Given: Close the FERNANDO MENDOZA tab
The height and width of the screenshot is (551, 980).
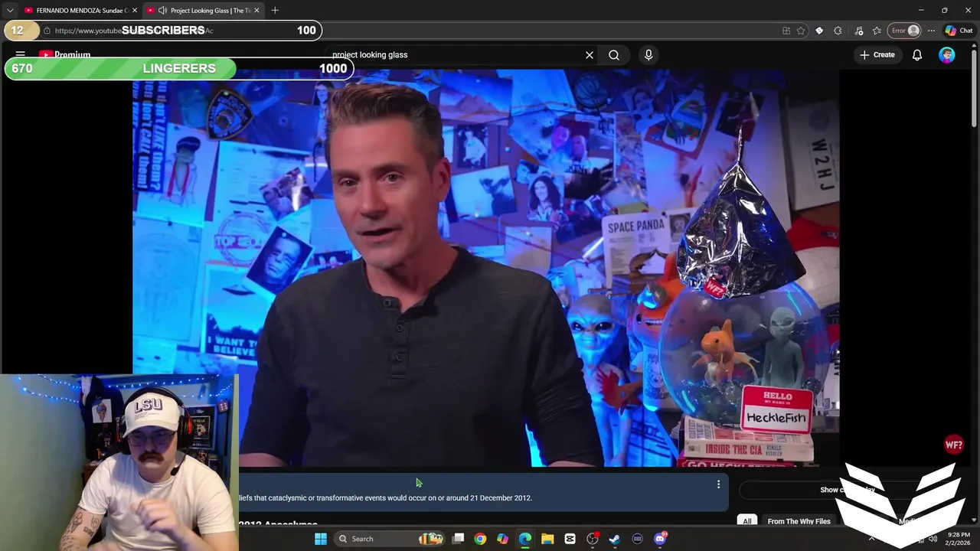Looking at the screenshot, I should [x=135, y=10].
